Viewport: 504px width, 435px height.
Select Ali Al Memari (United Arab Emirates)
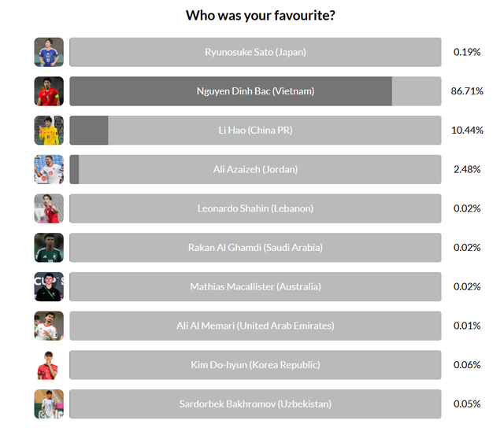(x=255, y=326)
